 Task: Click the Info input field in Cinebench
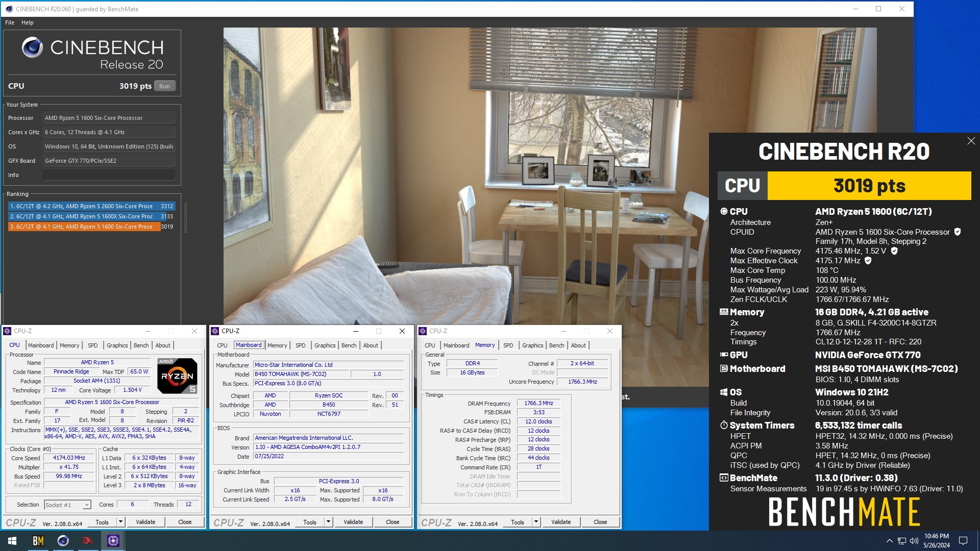pyautogui.click(x=109, y=175)
